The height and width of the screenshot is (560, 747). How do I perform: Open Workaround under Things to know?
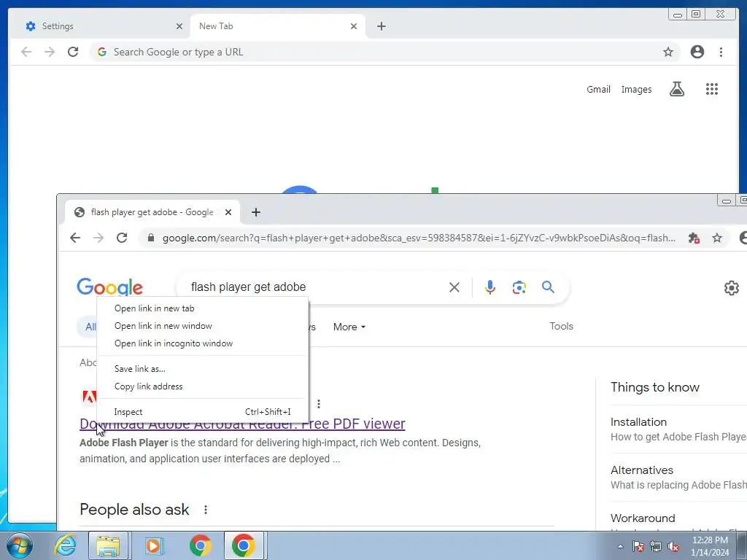click(643, 518)
